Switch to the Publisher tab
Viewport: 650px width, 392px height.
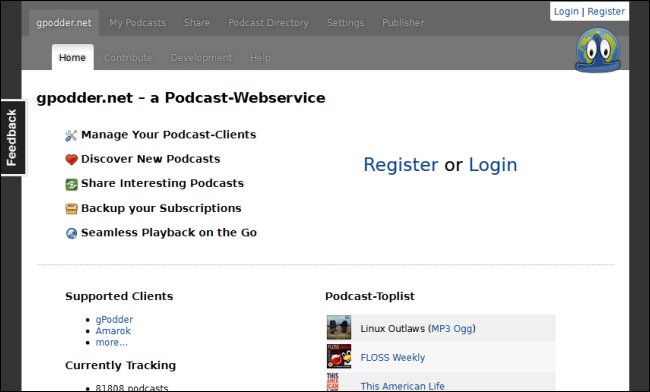(x=403, y=23)
